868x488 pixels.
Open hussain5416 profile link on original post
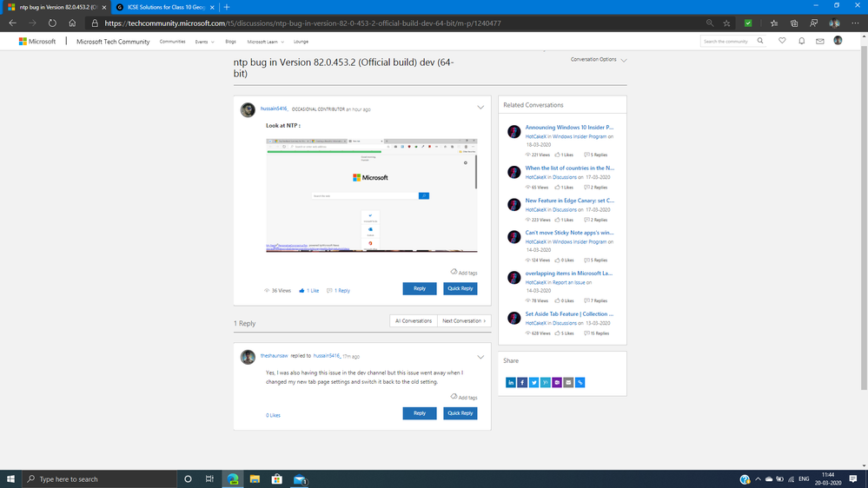click(274, 109)
